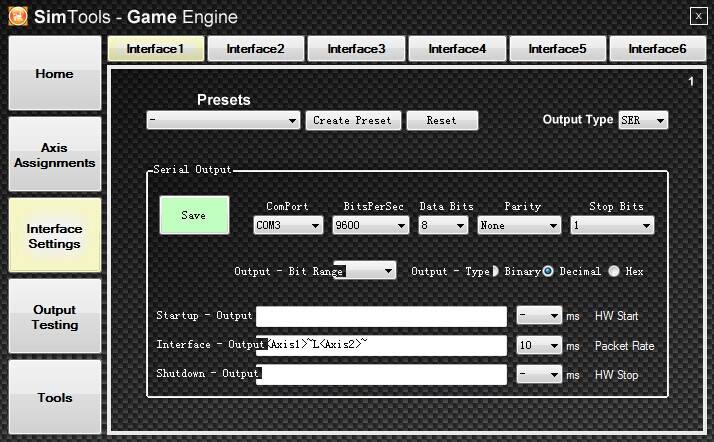Expand the Stop Bits dropdown
714x442 pixels.
(612, 225)
